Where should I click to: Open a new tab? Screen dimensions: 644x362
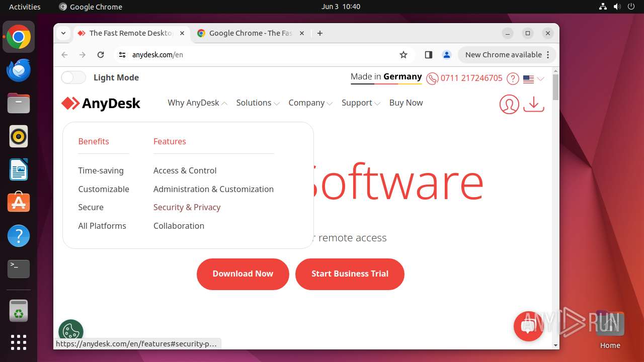(320, 33)
